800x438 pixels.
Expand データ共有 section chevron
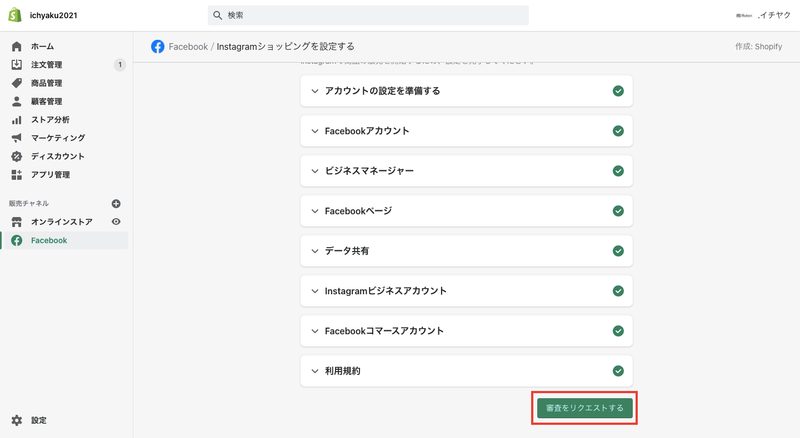tap(315, 251)
